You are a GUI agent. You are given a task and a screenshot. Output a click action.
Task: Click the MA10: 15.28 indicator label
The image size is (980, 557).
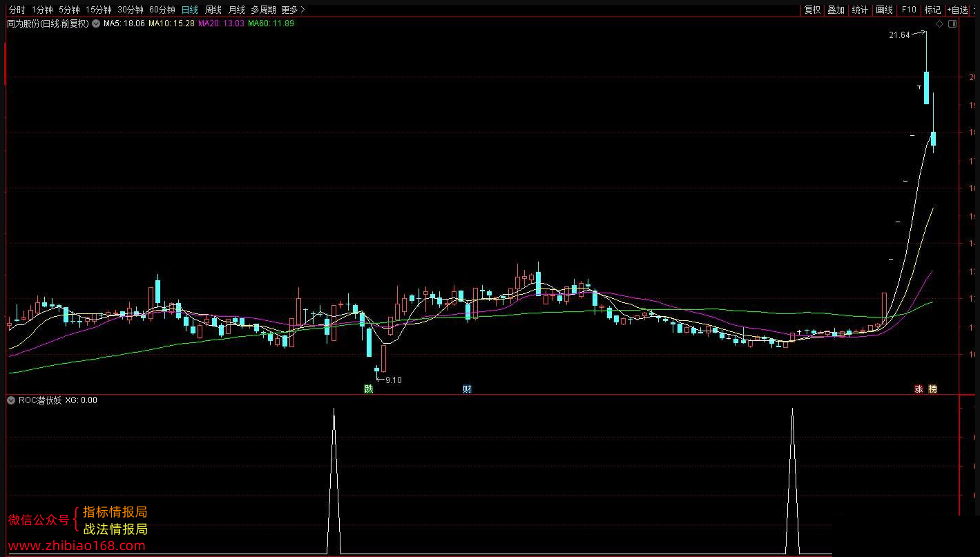[x=171, y=23]
